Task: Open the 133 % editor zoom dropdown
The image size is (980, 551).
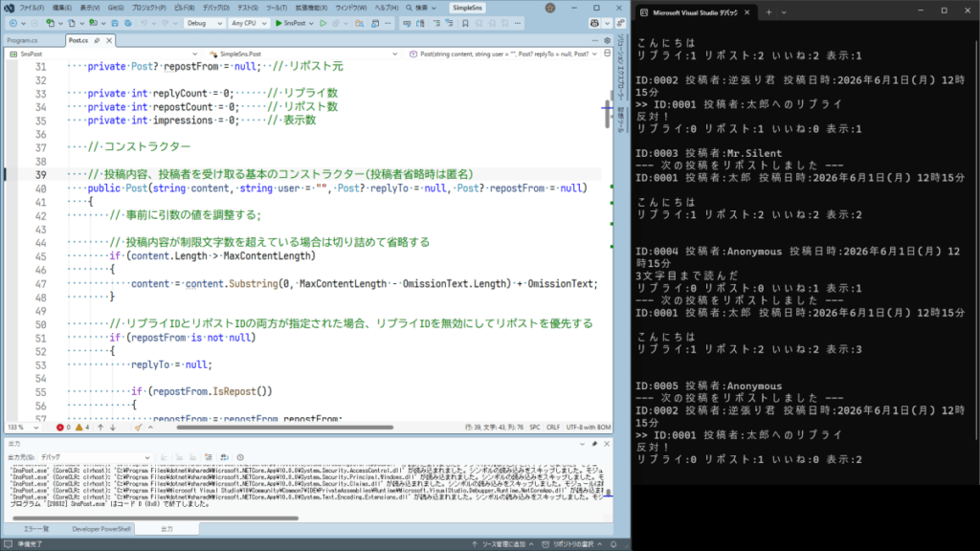Action: (x=23, y=428)
